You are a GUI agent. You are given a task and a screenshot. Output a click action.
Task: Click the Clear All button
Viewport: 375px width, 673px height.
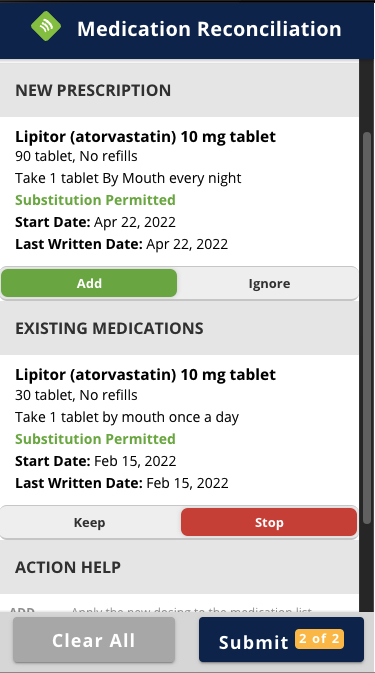click(x=94, y=640)
